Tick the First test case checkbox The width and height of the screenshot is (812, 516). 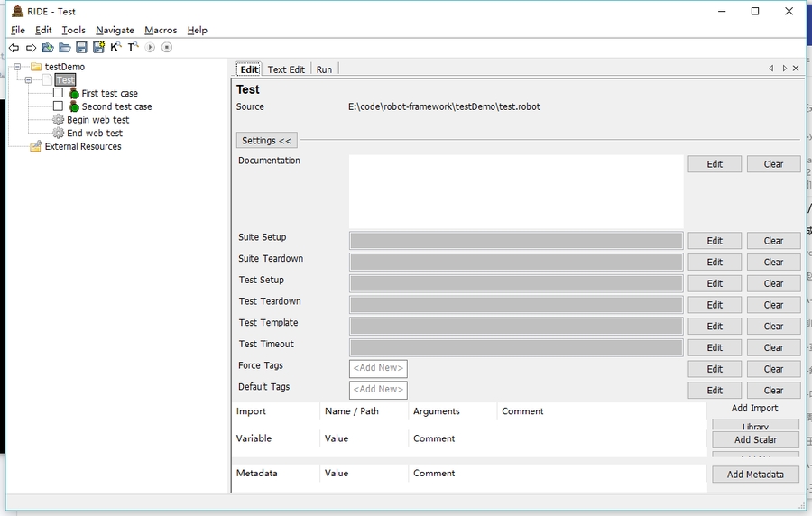[x=58, y=93]
